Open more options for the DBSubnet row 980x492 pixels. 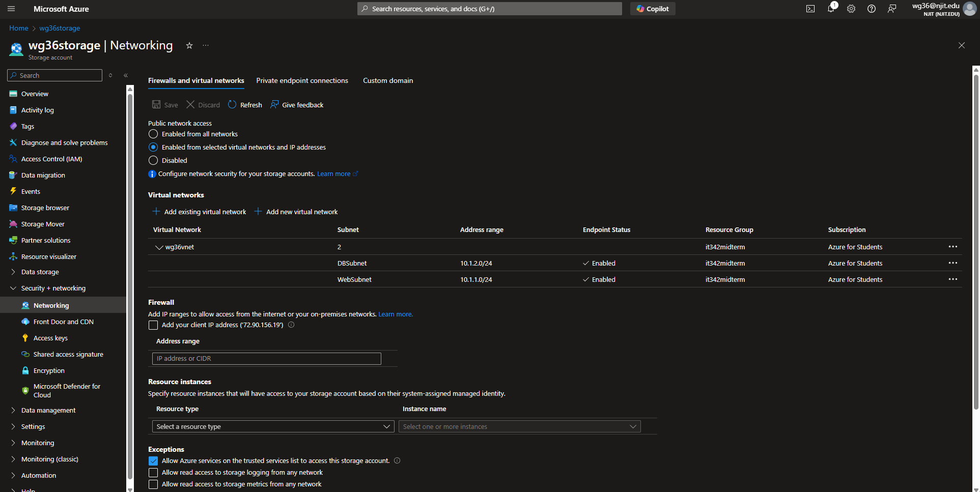953,263
